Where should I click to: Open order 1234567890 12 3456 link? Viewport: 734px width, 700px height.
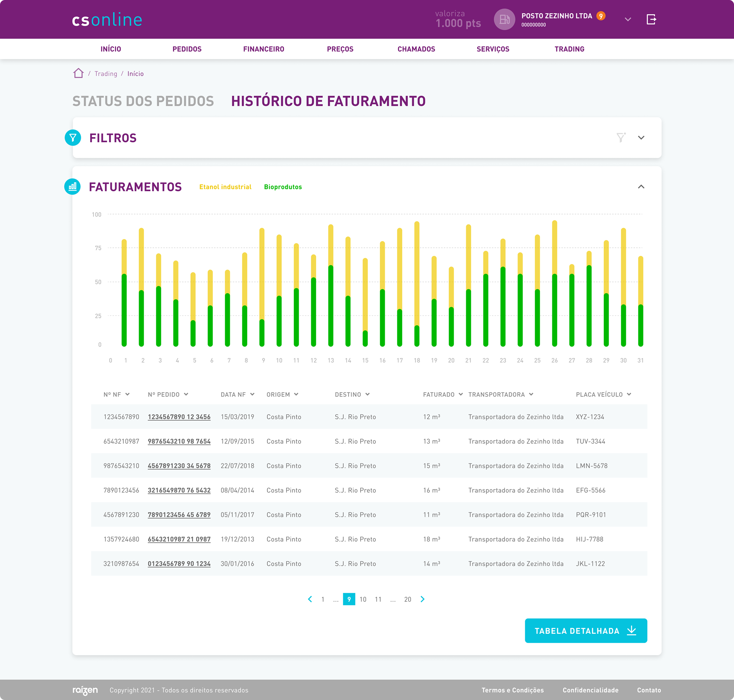pyautogui.click(x=179, y=417)
